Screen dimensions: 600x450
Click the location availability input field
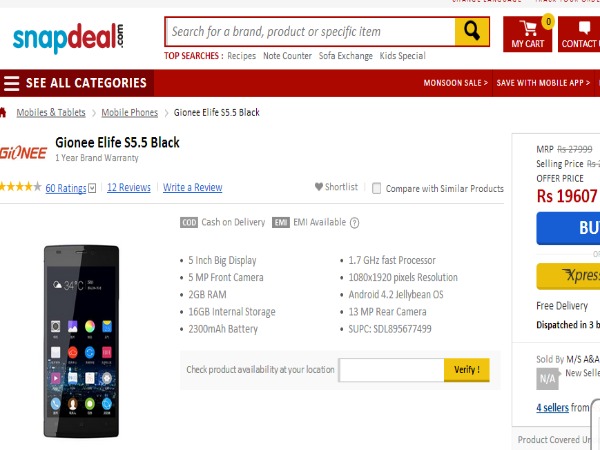point(391,370)
